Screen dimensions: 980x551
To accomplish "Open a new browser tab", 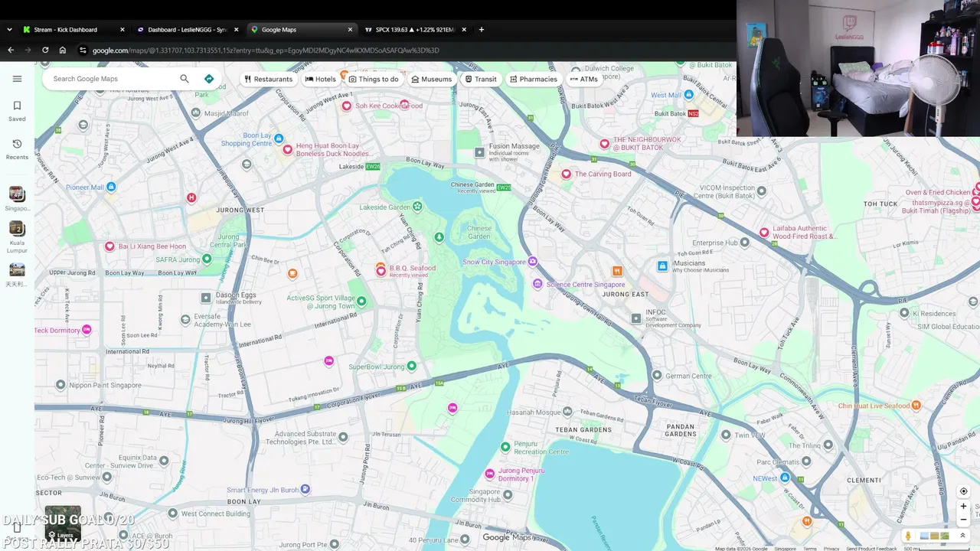I will 482,30.
